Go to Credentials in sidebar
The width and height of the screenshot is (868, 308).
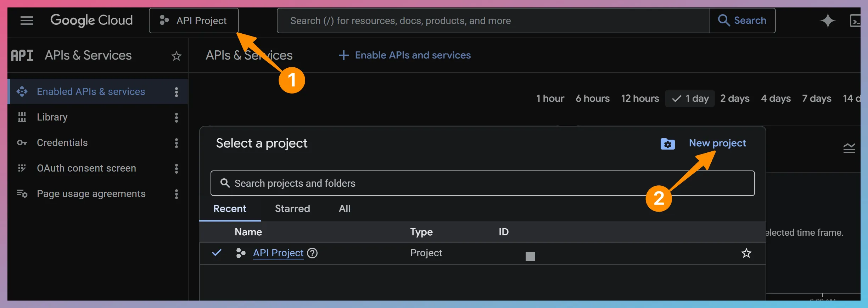click(x=62, y=142)
